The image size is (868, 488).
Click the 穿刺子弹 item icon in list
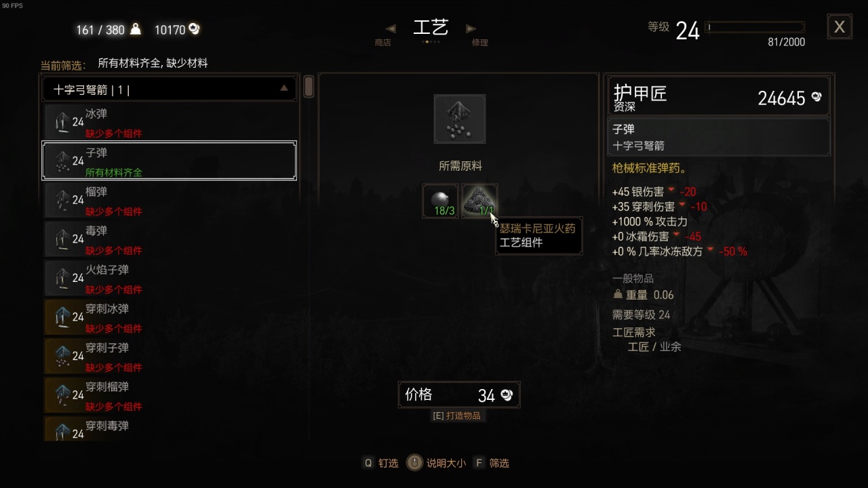[61, 356]
